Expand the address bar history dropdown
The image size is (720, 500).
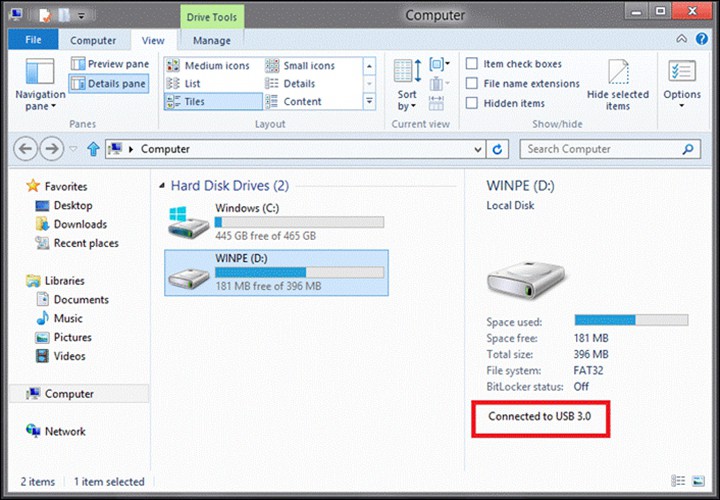pyautogui.click(x=478, y=149)
